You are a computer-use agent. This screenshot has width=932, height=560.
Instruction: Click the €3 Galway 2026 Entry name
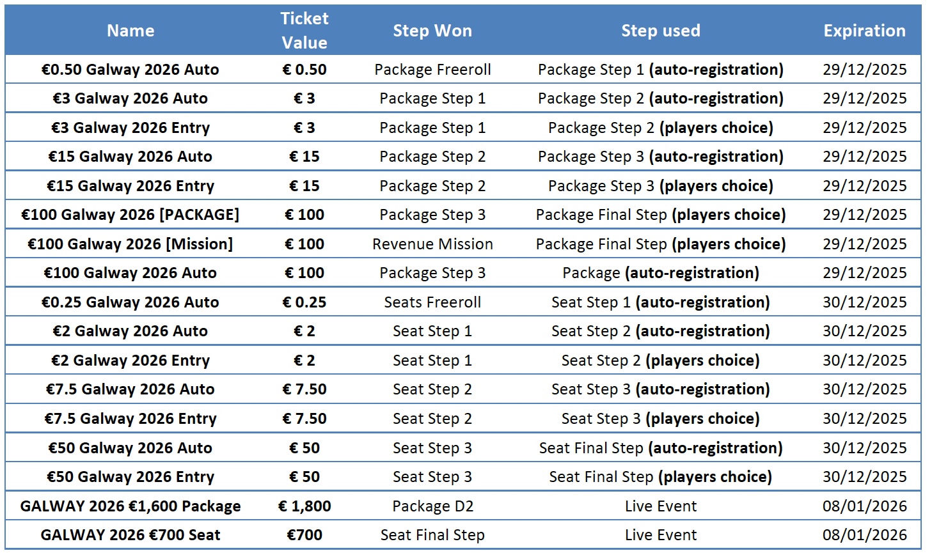(x=130, y=128)
